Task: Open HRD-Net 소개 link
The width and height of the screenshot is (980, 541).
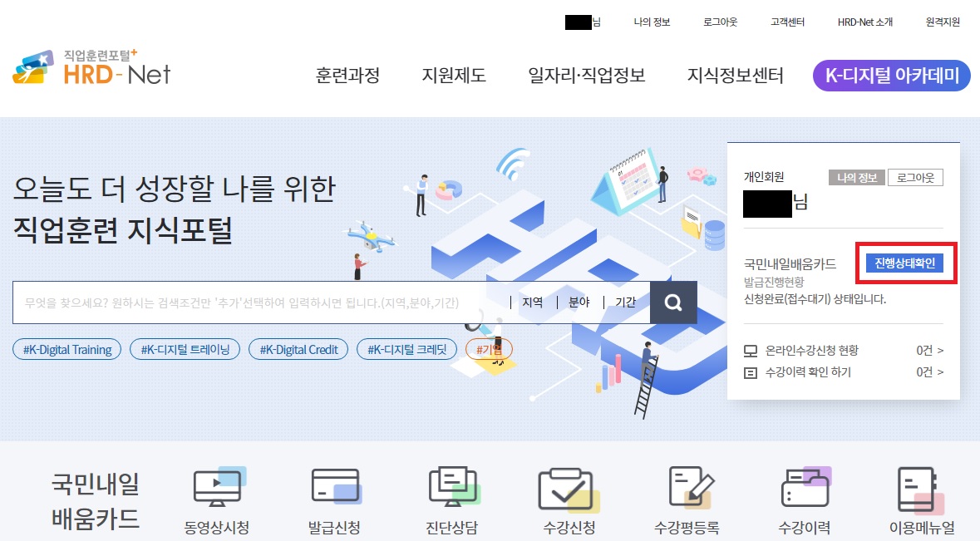Action: click(865, 22)
